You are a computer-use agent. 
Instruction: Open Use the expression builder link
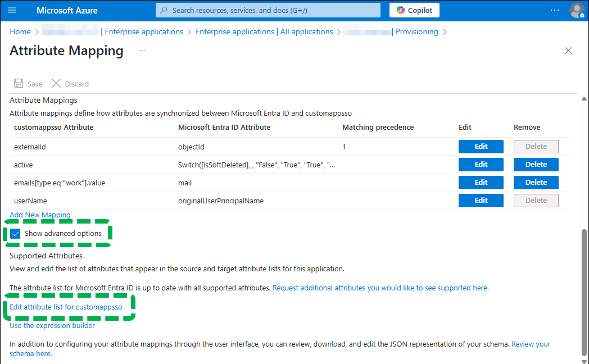pos(52,325)
